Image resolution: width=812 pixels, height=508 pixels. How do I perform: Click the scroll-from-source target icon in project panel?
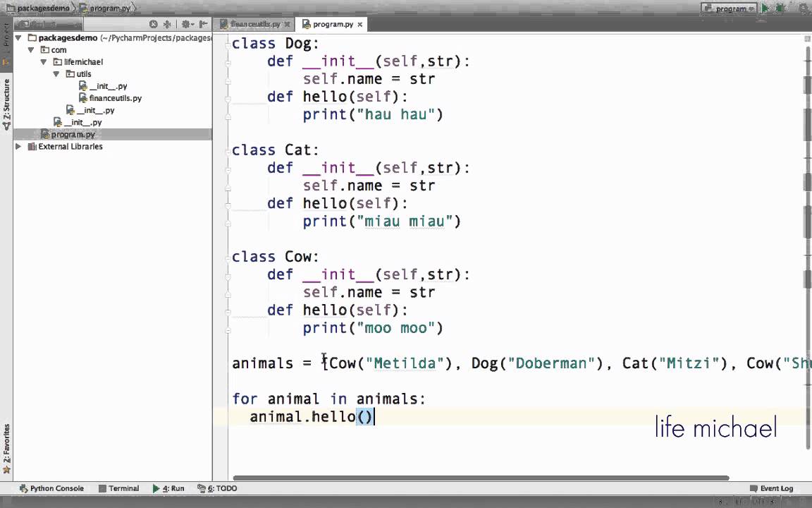(x=153, y=25)
